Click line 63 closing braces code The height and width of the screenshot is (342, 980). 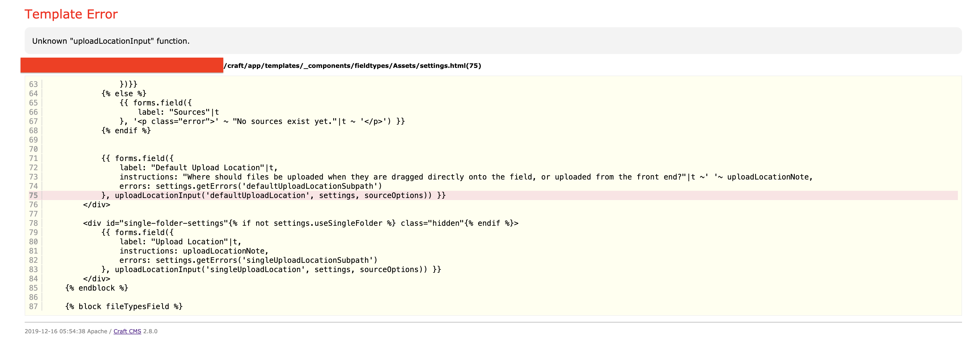(128, 84)
